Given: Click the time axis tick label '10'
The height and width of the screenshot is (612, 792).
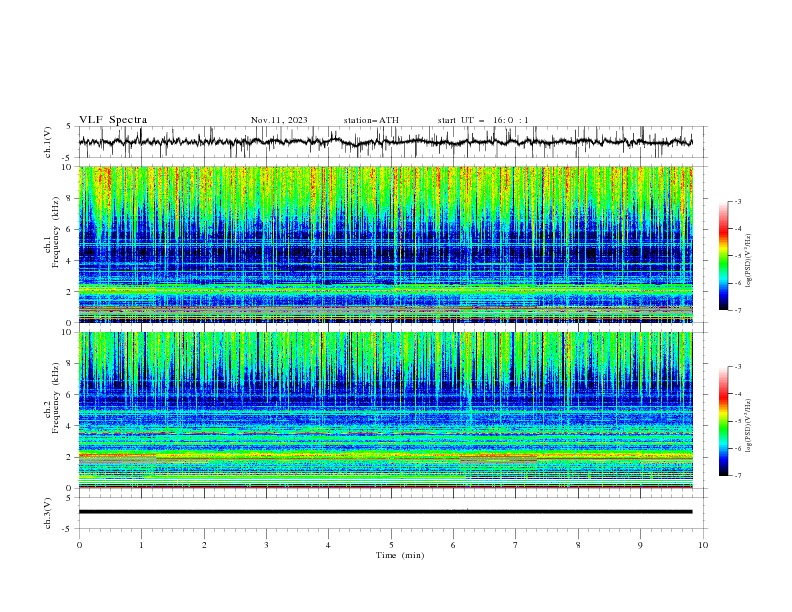Looking at the screenshot, I should pyautogui.click(x=703, y=545).
